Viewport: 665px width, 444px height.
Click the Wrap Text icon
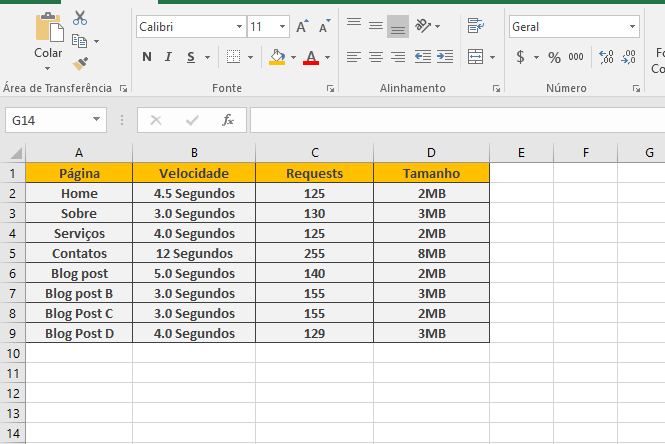[476, 26]
